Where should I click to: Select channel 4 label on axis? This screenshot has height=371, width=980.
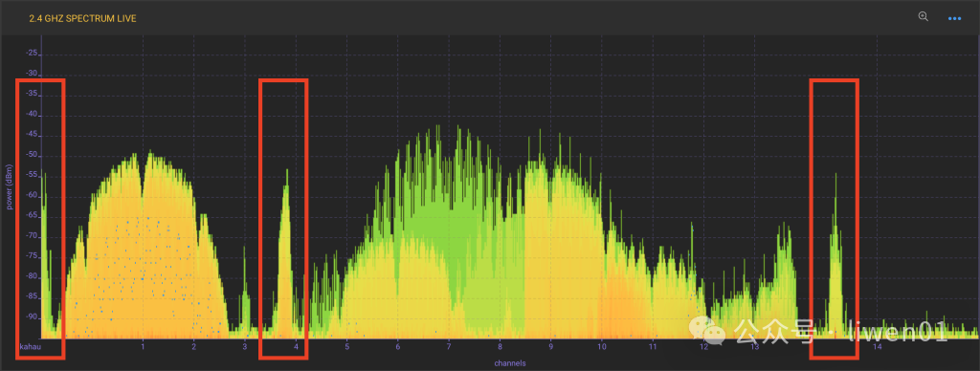pyautogui.click(x=296, y=347)
